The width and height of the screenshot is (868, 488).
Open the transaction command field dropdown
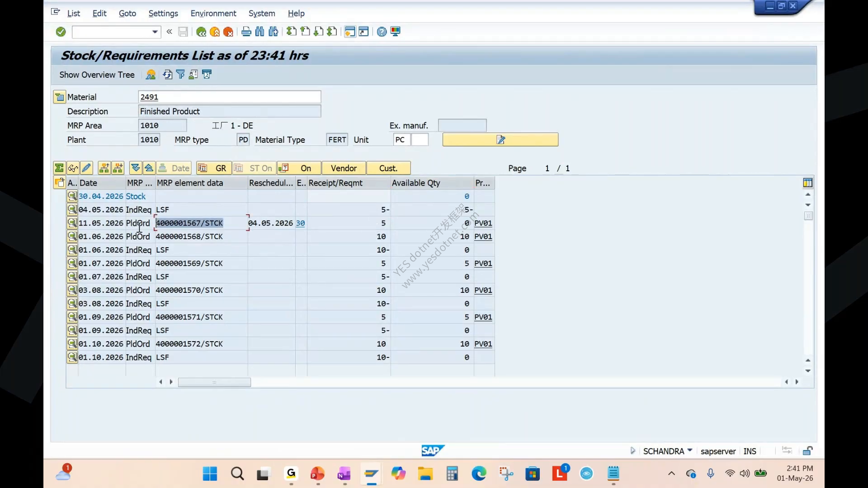click(x=155, y=32)
